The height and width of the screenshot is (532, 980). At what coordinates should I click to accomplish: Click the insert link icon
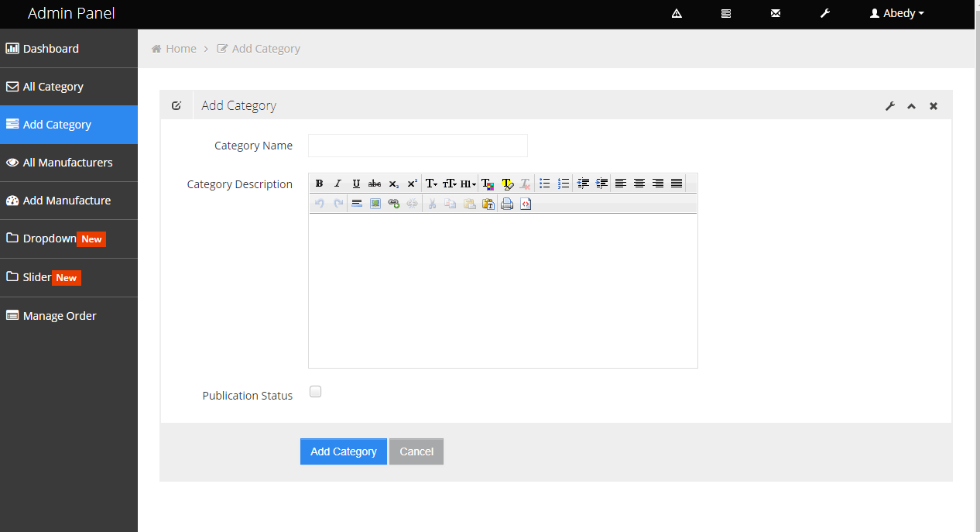[x=394, y=204]
